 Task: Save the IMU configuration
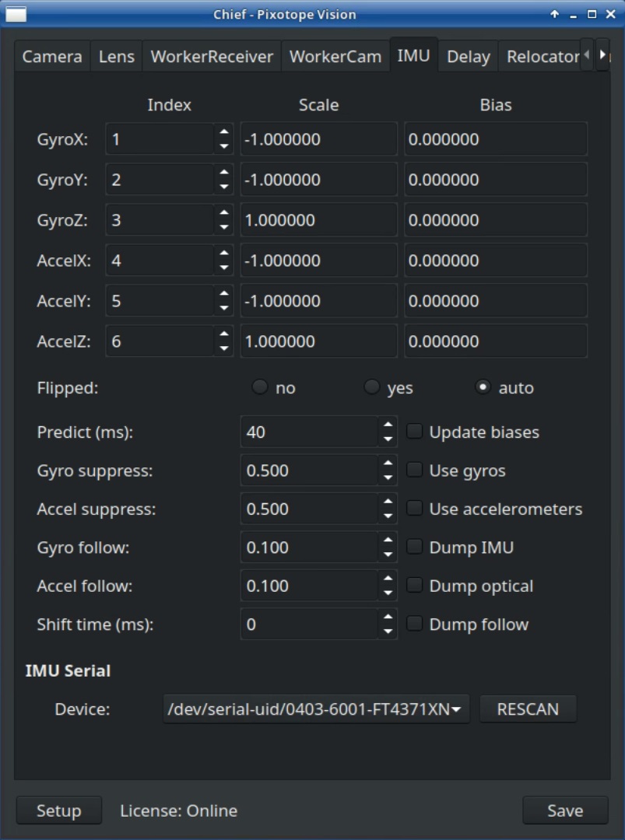pos(566,810)
